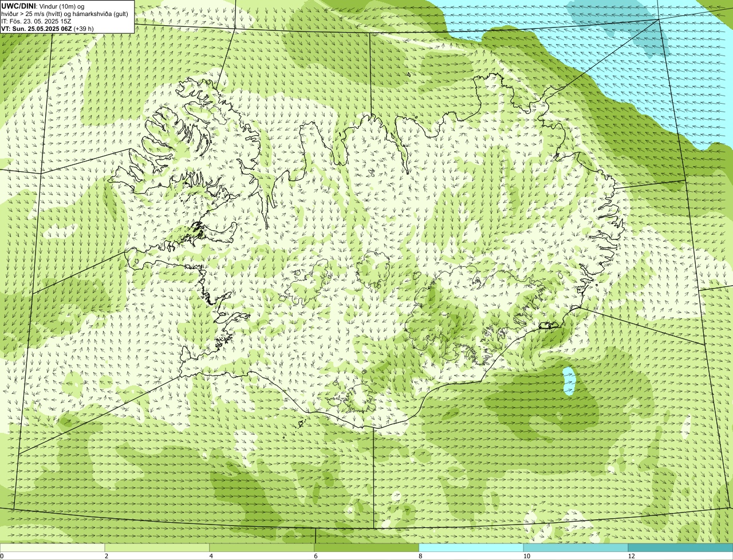The image size is (733, 560).
Task: Click the 'VT: Sun. 25.05.2025 06Z (+39 h)' line
Action: (48, 28)
